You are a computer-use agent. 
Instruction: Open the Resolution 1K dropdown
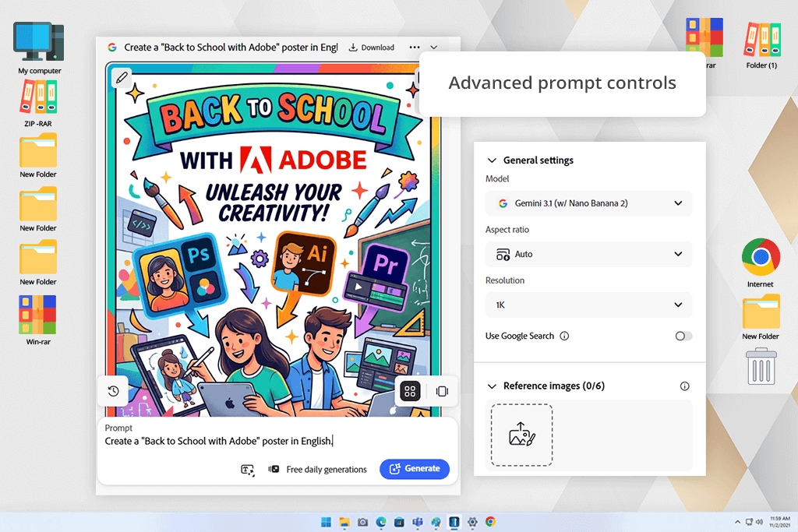point(589,305)
